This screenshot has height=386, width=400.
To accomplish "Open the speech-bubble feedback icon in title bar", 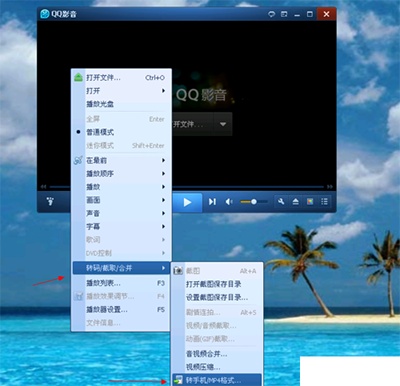I will click(272, 14).
